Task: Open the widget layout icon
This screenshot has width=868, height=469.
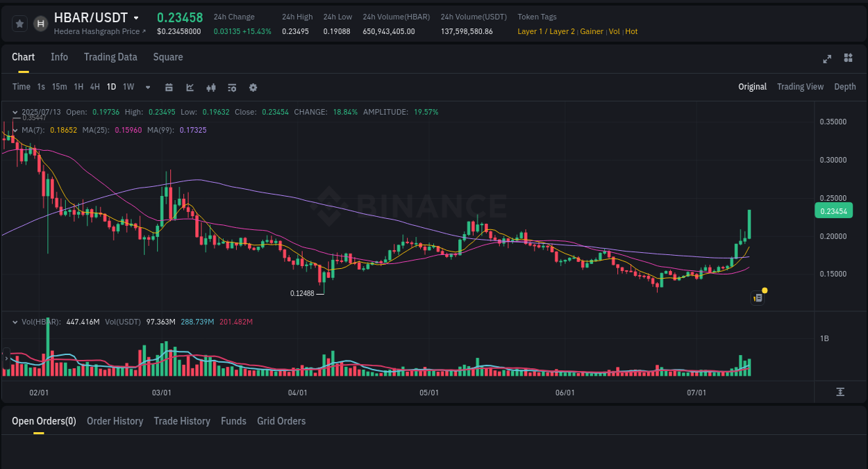Action: pos(848,58)
